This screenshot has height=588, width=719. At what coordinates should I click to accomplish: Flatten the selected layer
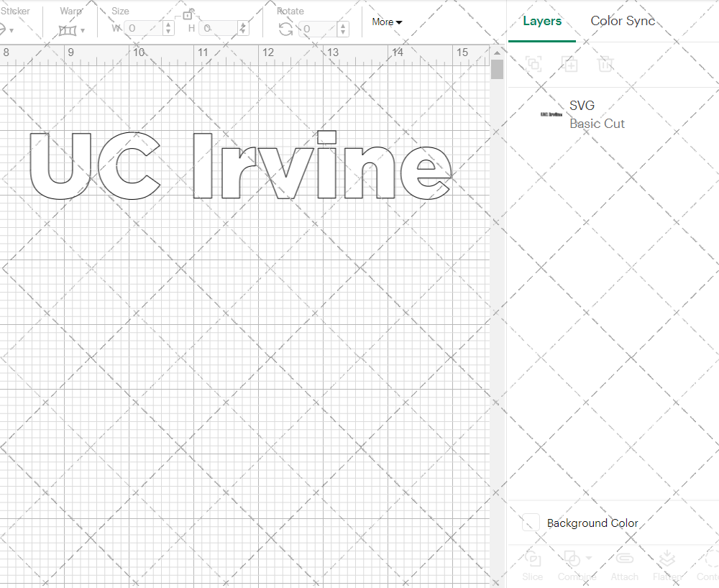[667, 564]
